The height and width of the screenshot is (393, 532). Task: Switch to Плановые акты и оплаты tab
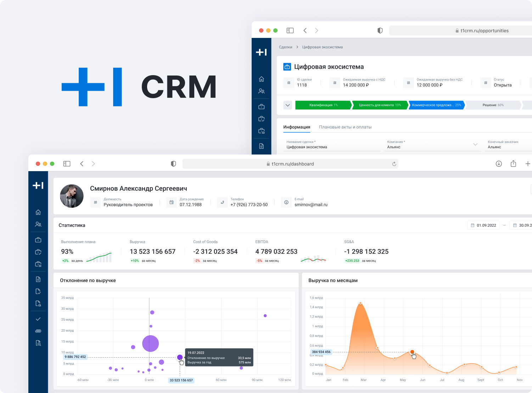pyautogui.click(x=345, y=127)
